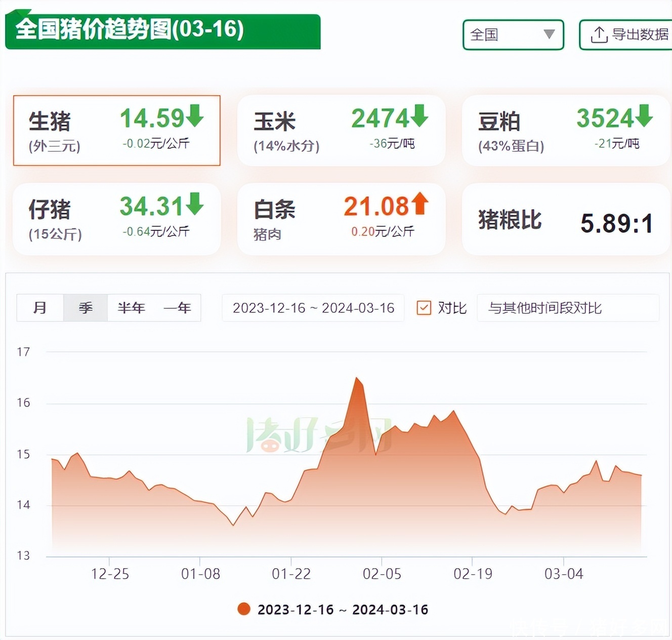Open the 全国 region dropdown
Viewport: 672px width, 640px height.
point(513,35)
